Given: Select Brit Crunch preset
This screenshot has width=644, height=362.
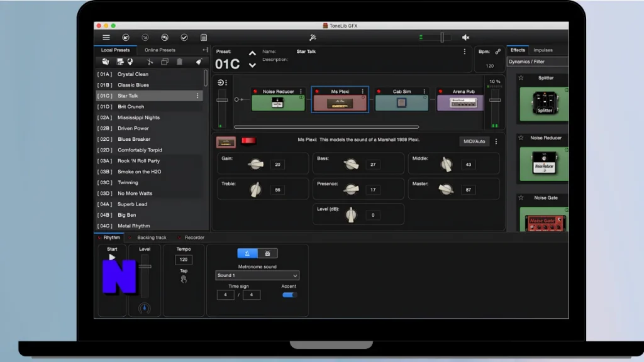Looking at the screenshot, I should [150, 107].
